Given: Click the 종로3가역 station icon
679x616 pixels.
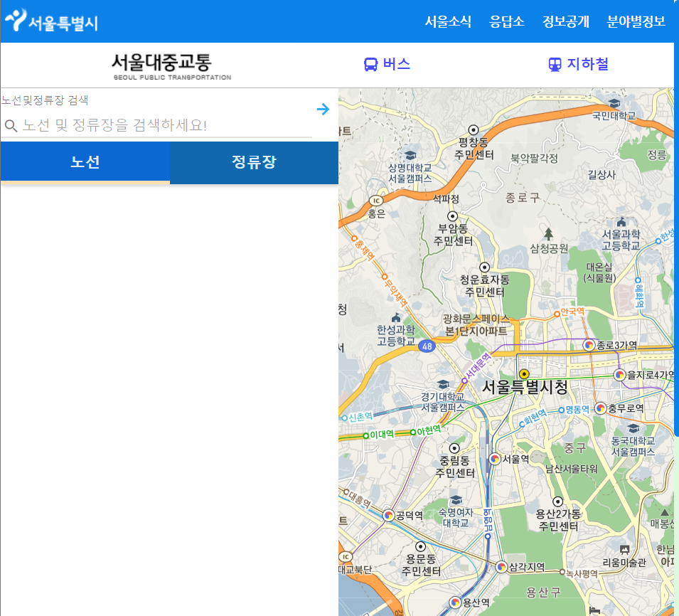Looking at the screenshot, I should [589, 345].
